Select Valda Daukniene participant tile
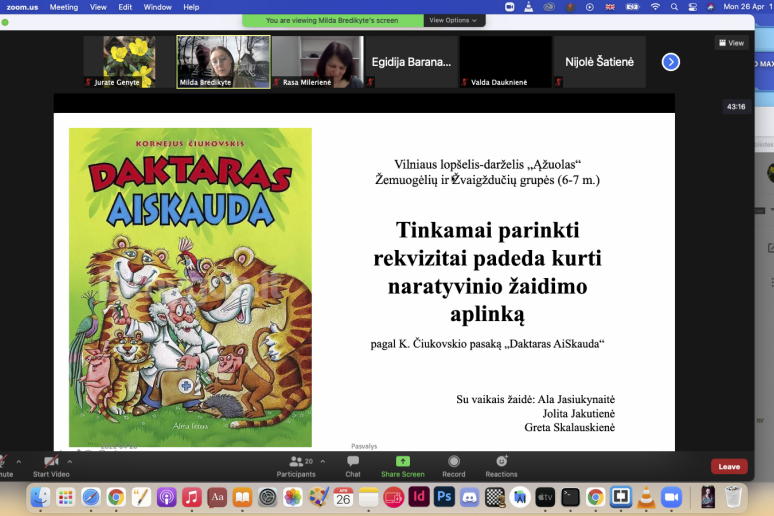Viewport: 774px width, 516px height. tap(505, 62)
